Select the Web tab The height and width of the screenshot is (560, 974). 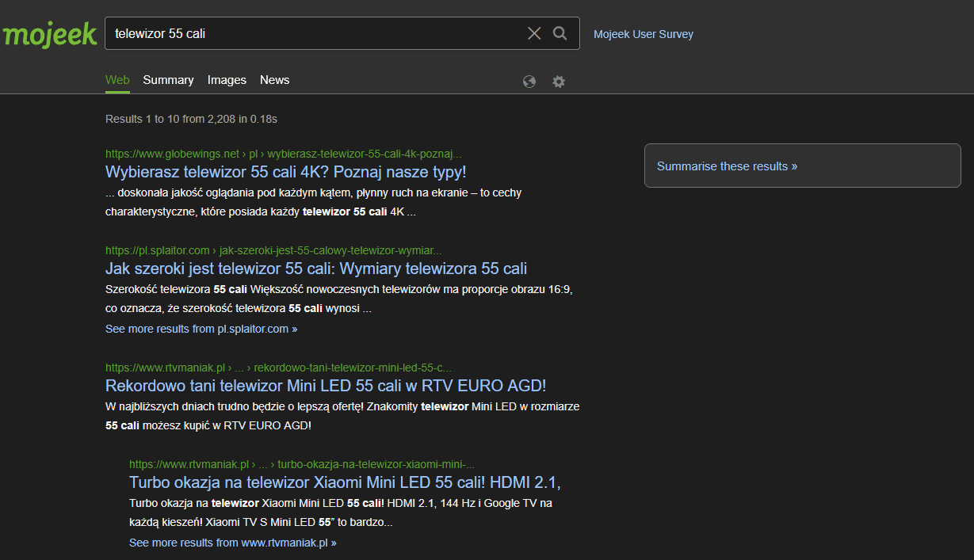tap(117, 80)
